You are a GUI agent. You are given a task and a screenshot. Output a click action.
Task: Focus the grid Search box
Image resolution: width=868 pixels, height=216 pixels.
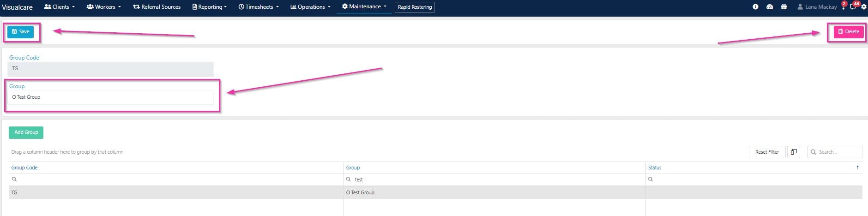point(834,152)
